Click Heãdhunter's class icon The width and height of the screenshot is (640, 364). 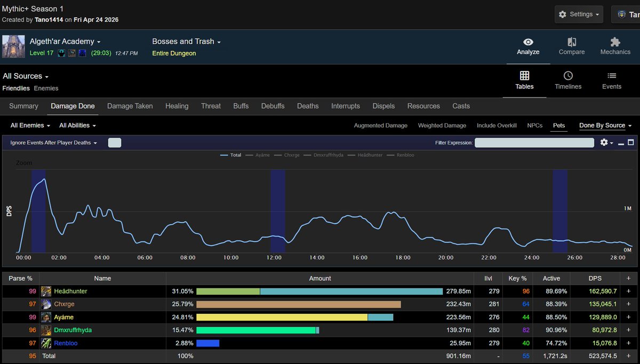pyautogui.click(x=46, y=292)
